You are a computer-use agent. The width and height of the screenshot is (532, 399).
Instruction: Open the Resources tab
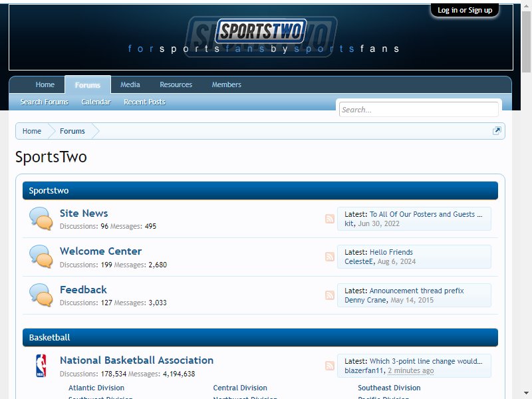[x=176, y=84]
